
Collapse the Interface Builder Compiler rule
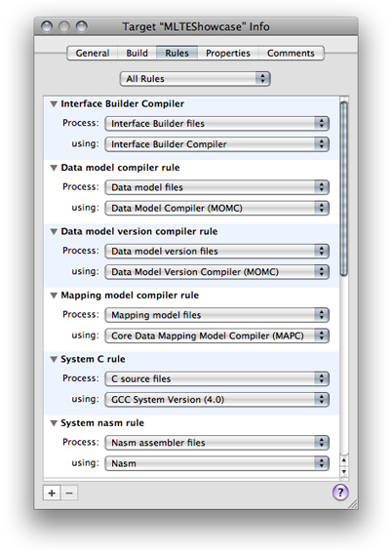click(x=54, y=104)
